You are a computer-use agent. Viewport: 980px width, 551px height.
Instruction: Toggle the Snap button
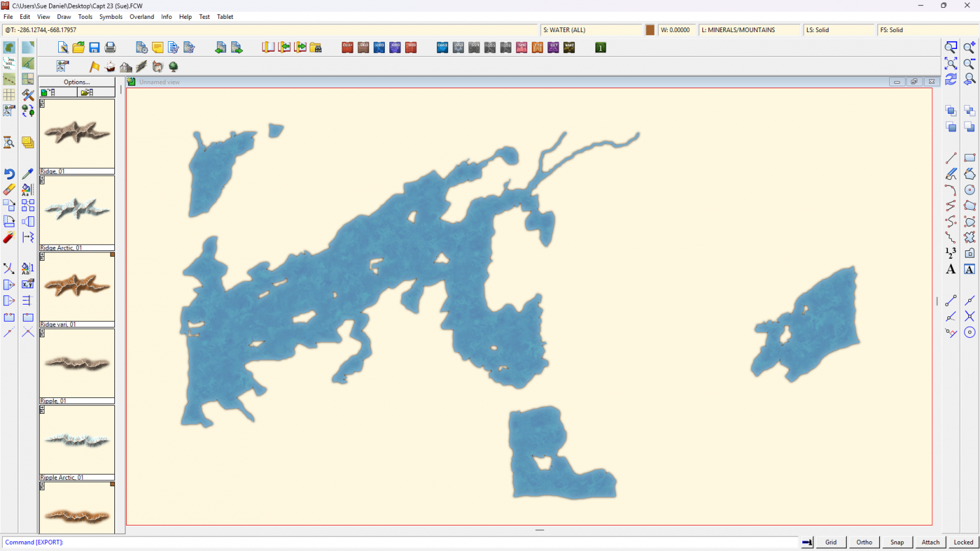[x=897, y=542]
